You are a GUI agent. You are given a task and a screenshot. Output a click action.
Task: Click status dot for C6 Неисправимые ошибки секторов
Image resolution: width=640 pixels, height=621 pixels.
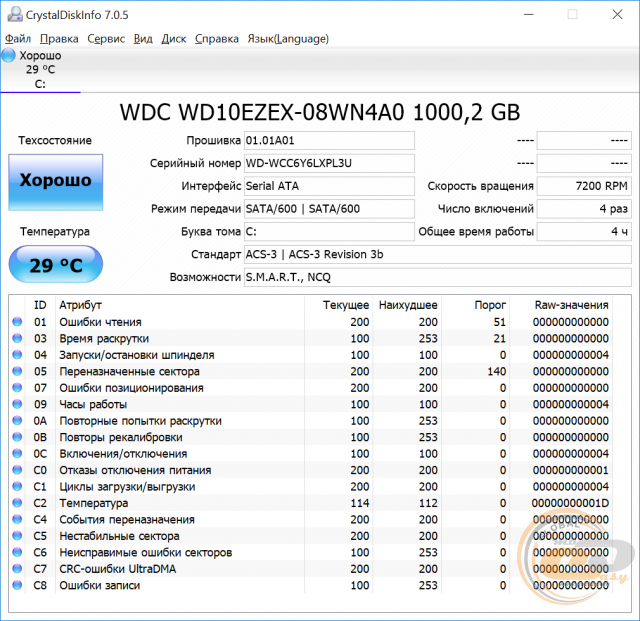click(17, 552)
